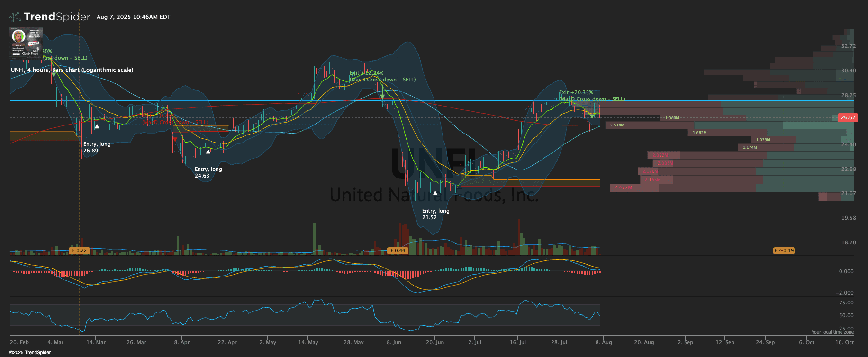868x357 pixels.
Task: Click green exit triangle below Exit +20.35%
Action: click(x=592, y=116)
